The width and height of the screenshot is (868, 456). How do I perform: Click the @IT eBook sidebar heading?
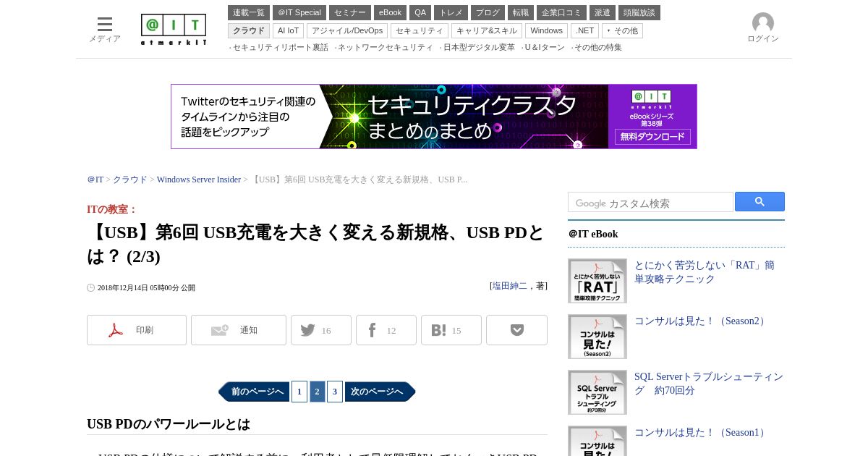pos(593,234)
